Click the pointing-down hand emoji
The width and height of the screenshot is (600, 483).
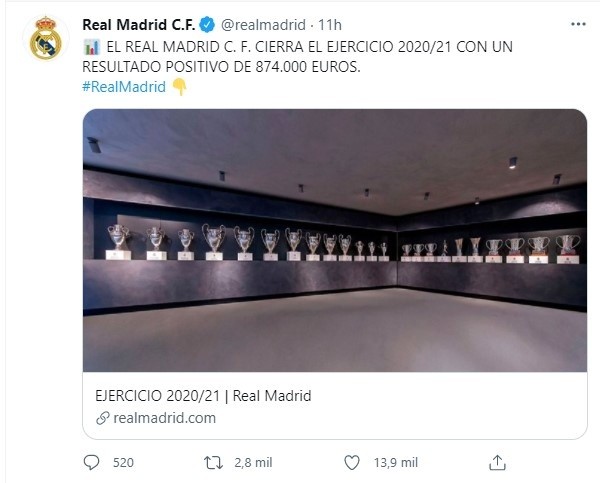[179, 86]
